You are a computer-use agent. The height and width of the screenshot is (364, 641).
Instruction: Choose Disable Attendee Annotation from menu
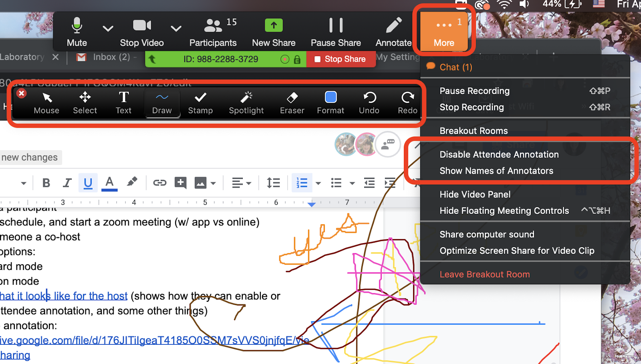[x=499, y=155]
